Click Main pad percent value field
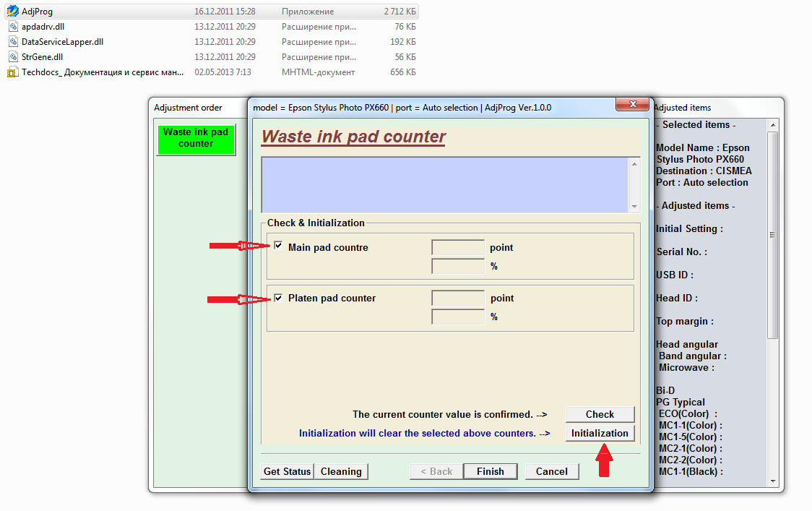 pyautogui.click(x=458, y=266)
